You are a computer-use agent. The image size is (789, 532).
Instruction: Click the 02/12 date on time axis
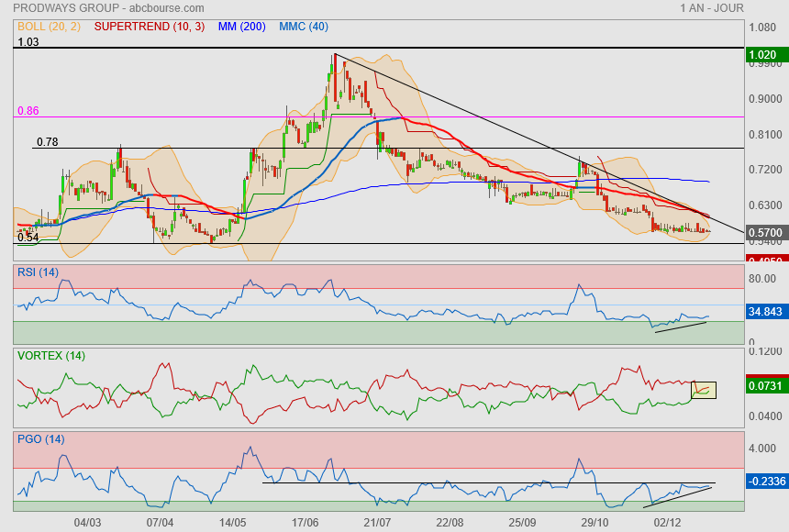point(667,522)
